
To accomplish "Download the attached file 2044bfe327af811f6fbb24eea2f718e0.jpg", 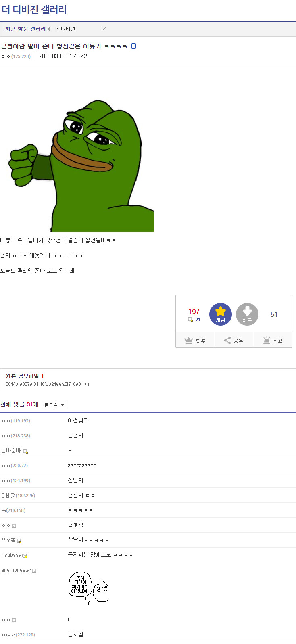I will [x=47, y=384].
